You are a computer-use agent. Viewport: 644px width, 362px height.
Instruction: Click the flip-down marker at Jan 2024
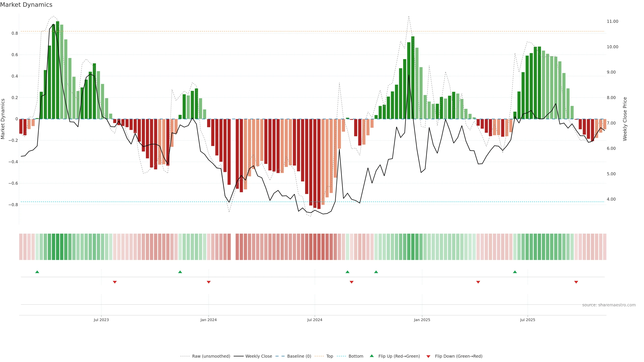[208, 282]
